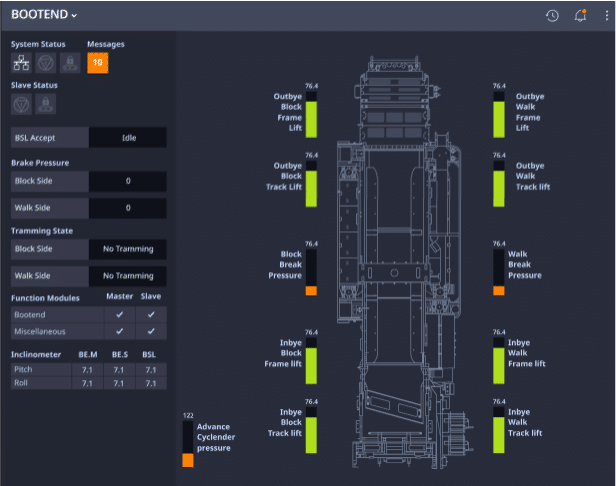This screenshot has height=486, width=616.
Task: Click the bootend machine schematic drawing
Action: pyautogui.click(x=406, y=262)
